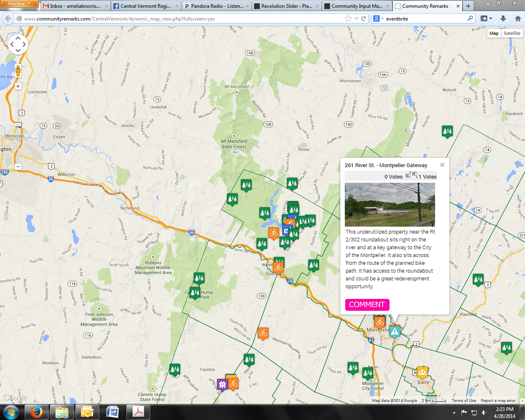Bookmark this page with the star icon
Viewport: 525px width, 420px height.
pos(348,18)
